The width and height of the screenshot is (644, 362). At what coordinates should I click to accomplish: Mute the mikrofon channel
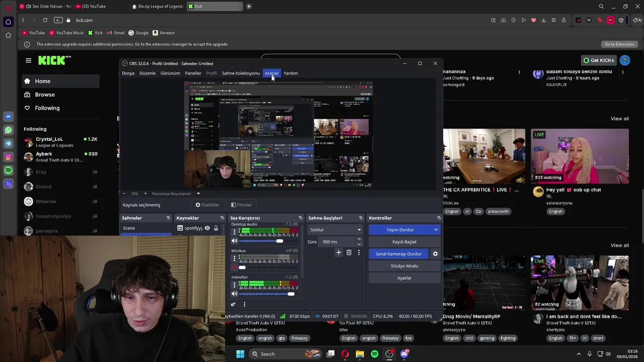[x=234, y=294]
